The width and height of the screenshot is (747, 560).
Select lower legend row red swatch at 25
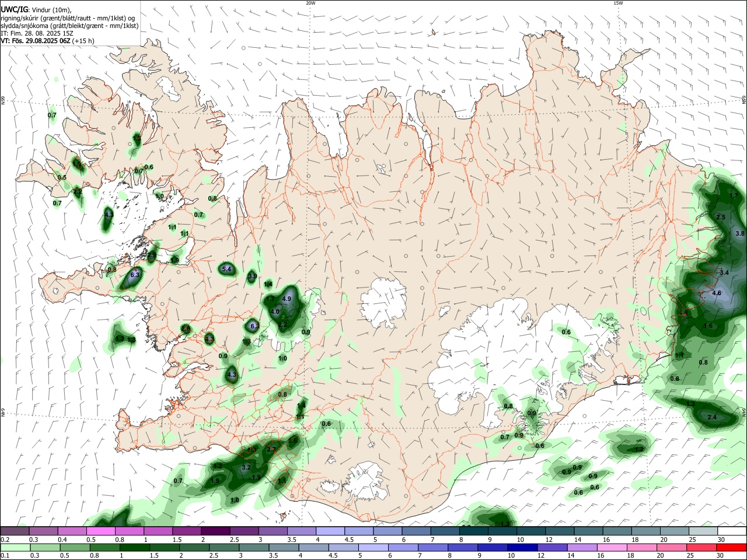pos(702,548)
